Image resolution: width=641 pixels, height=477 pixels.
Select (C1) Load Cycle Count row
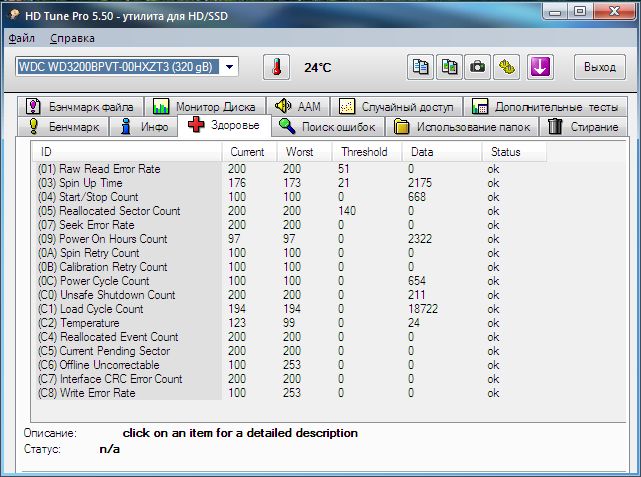click(290, 309)
